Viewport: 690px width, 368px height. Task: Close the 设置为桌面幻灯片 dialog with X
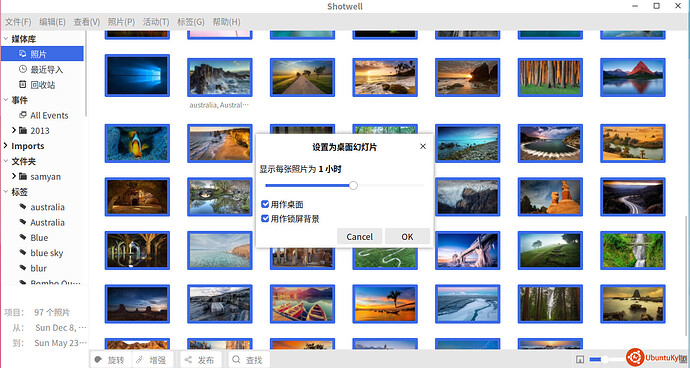[423, 146]
